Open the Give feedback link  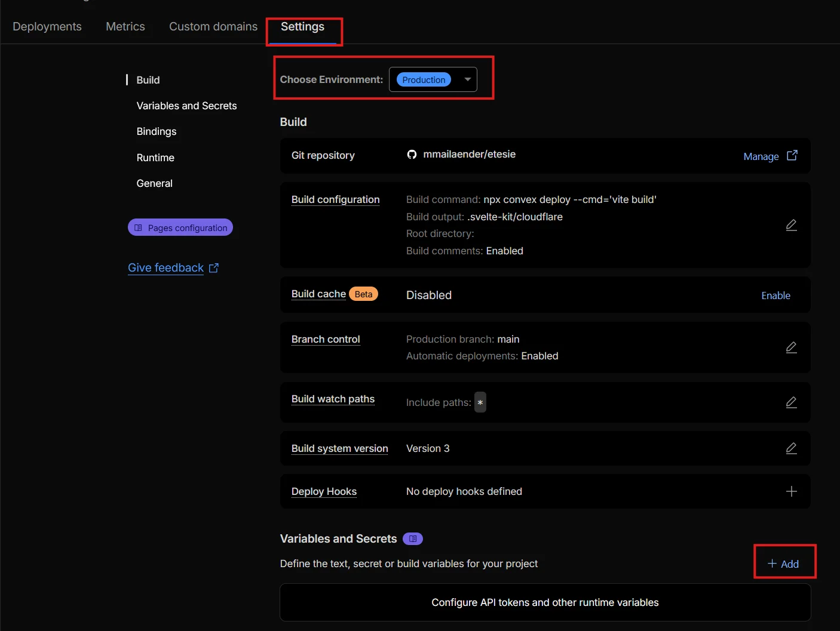[x=165, y=267]
